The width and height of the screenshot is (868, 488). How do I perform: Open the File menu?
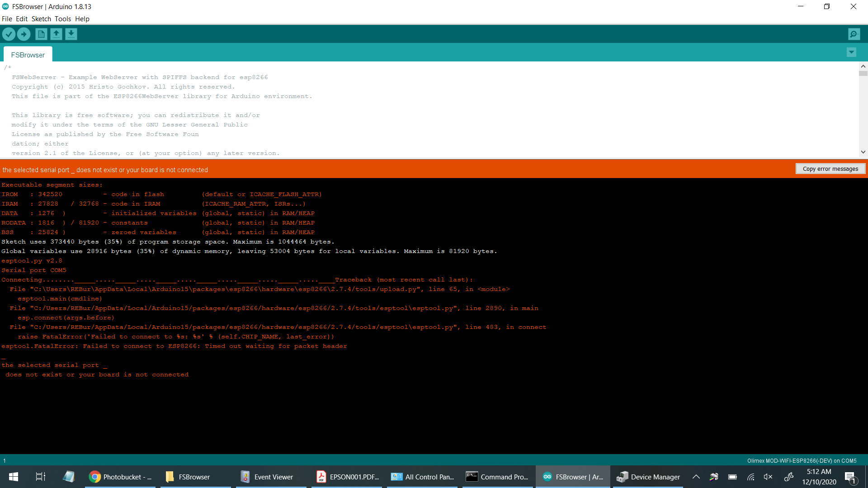point(7,19)
